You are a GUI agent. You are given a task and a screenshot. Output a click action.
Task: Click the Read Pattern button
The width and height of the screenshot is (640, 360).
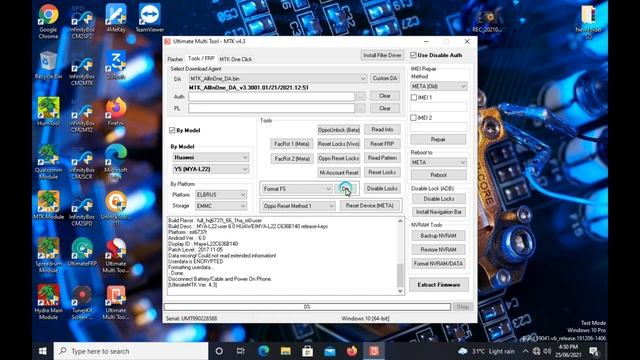382,158
